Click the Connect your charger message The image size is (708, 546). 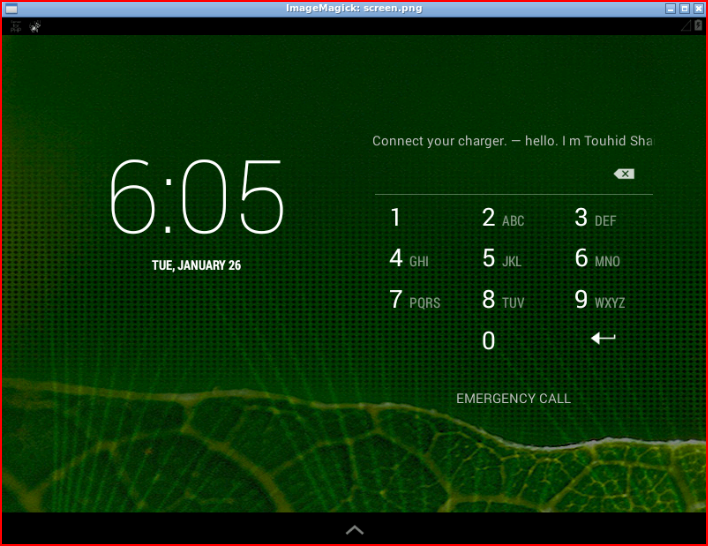pyautogui.click(x=512, y=141)
